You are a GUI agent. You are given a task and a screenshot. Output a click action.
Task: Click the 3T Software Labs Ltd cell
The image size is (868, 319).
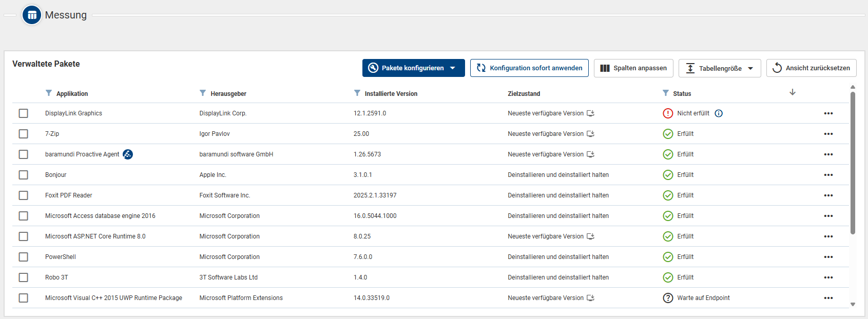tap(228, 277)
